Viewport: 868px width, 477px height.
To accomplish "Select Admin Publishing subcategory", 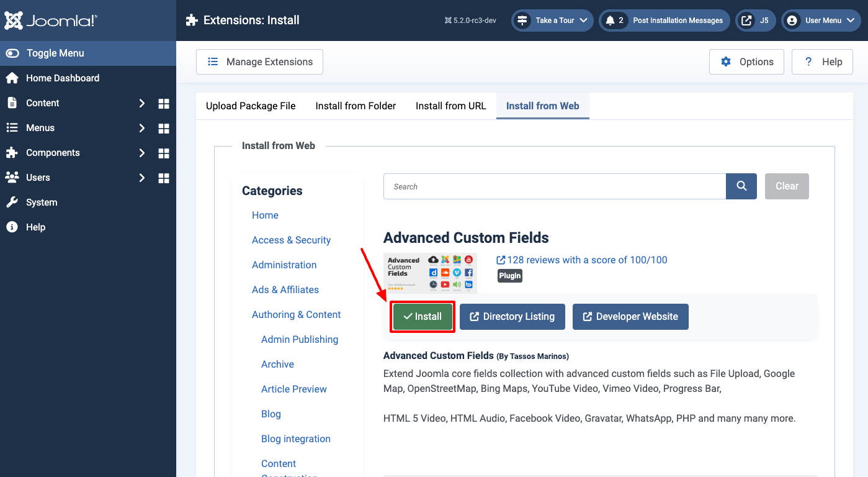I will (300, 340).
